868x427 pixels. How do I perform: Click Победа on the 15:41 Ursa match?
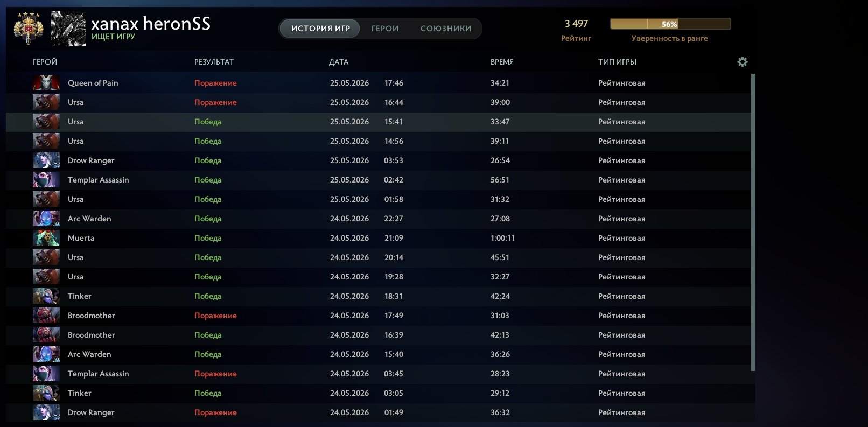pos(208,122)
